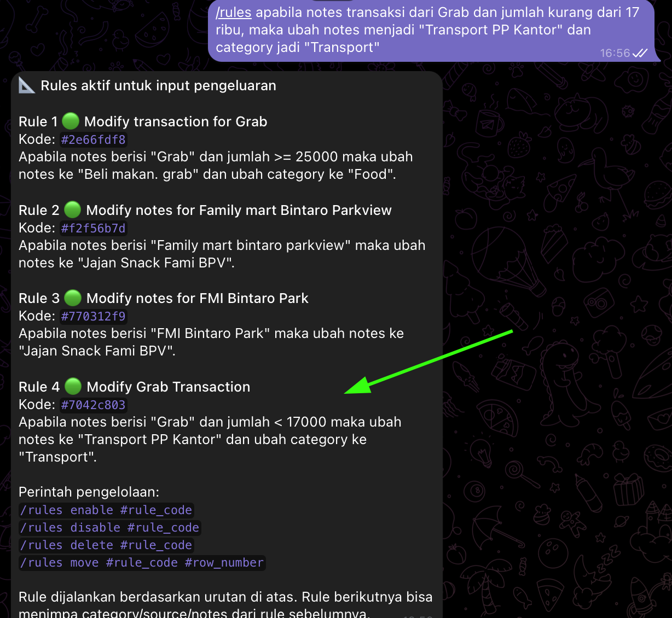The width and height of the screenshot is (672, 618).
Task: Click the green status dot of Rule 3
Action: pyautogui.click(x=73, y=298)
